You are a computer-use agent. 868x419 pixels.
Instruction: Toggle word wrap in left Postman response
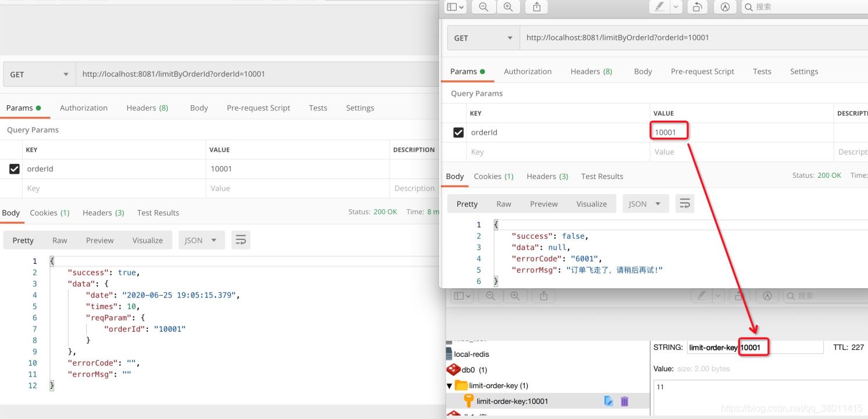[241, 240]
